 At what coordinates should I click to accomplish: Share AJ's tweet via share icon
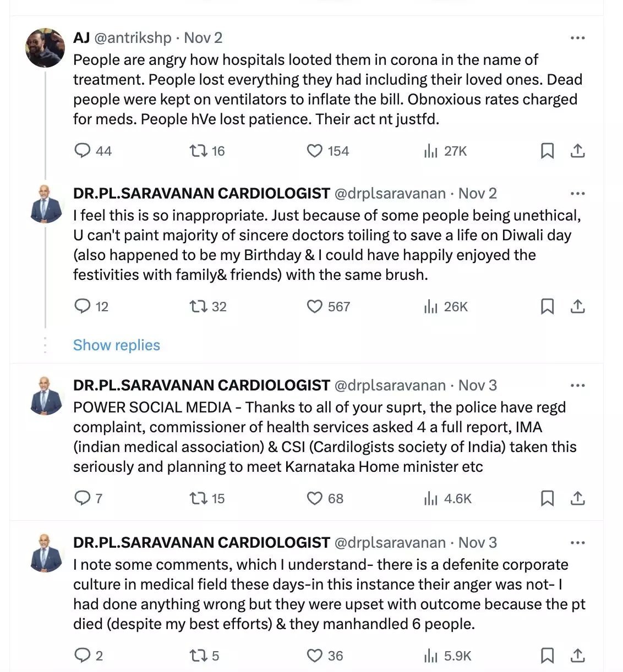pyautogui.click(x=577, y=151)
